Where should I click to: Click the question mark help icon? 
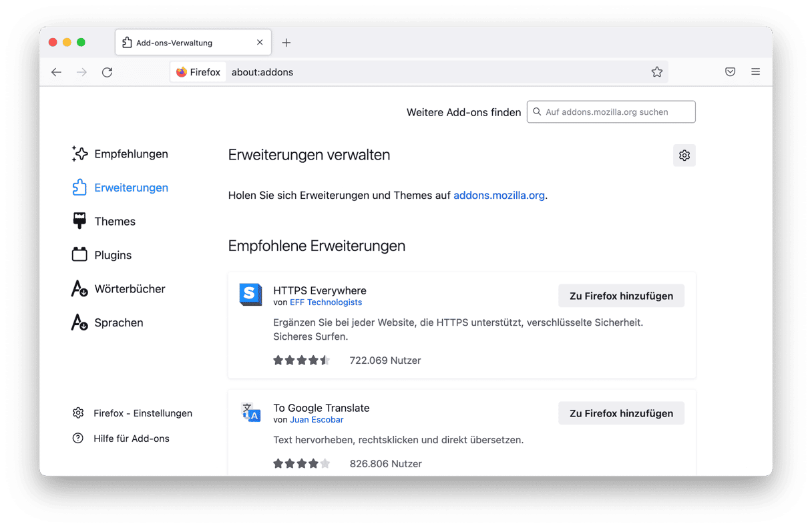coord(78,439)
